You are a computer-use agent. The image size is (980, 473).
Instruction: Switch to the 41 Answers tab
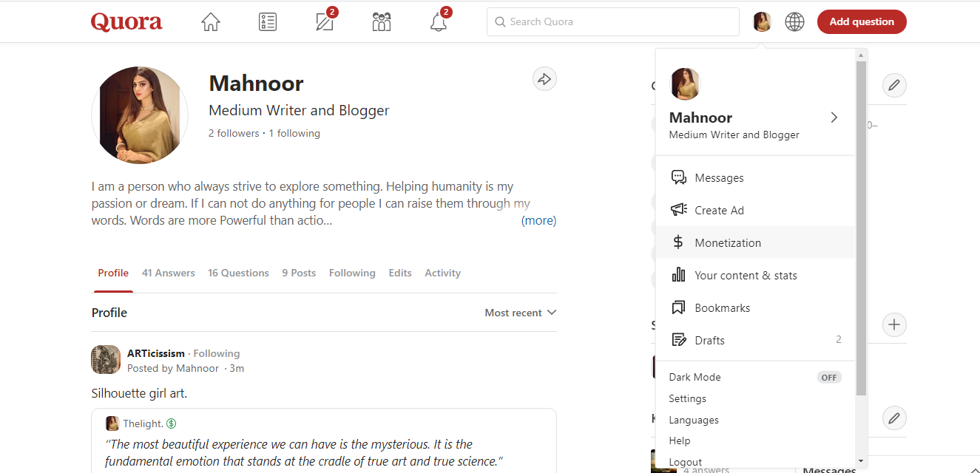point(169,273)
